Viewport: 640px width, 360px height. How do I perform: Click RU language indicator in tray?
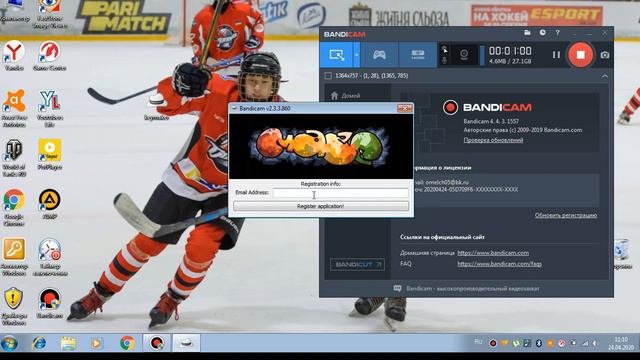click(x=478, y=342)
